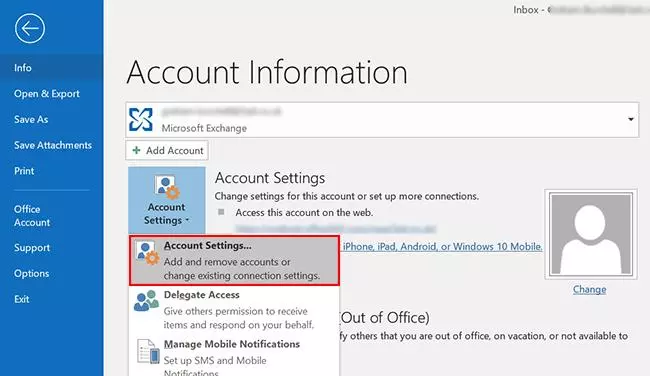Viewport: 650px width, 376px height.
Task: Click the Delegate Access people icon
Action: tap(146, 301)
